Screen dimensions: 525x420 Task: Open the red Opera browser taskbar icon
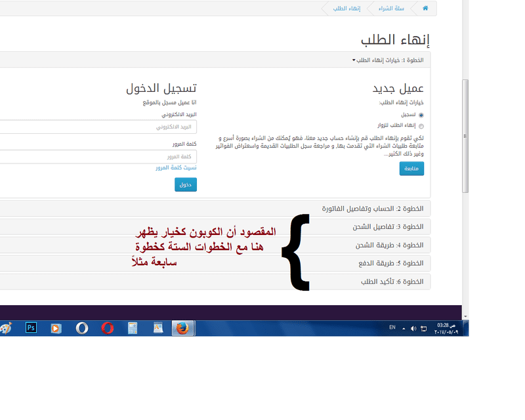[108, 328]
